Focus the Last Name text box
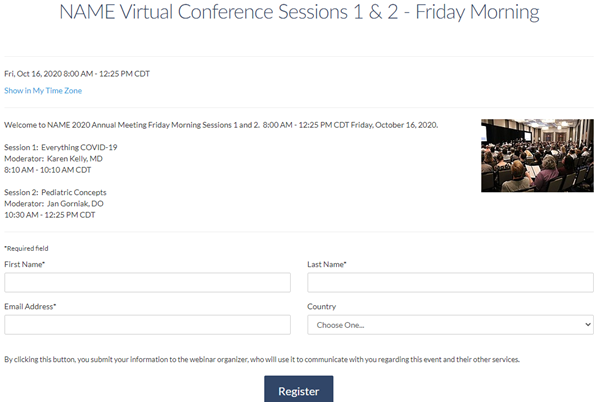 click(450, 282)
